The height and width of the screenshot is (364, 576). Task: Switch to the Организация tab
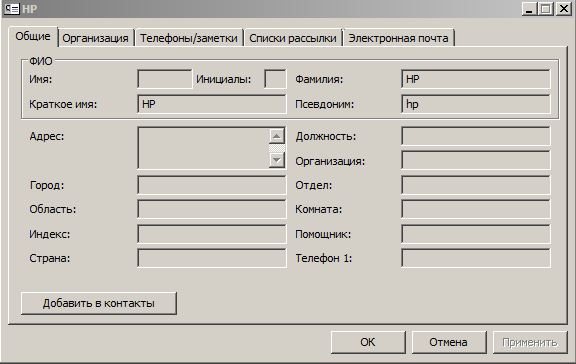96,38
